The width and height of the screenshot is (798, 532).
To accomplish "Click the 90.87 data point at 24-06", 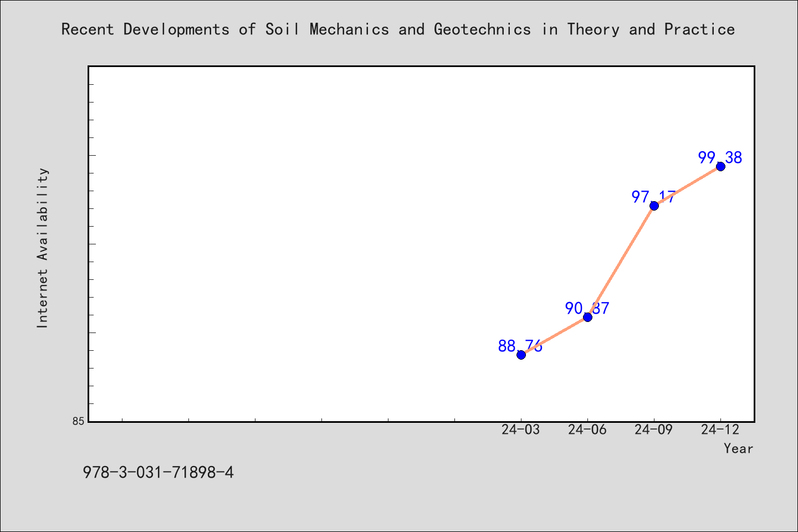I will (x=587, y=317).
